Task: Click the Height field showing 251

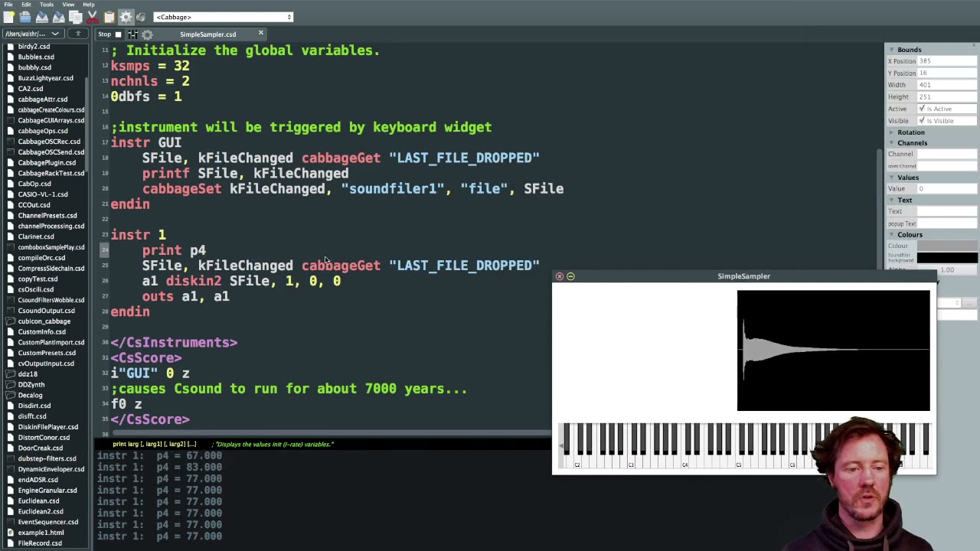Action: point(947,97)
